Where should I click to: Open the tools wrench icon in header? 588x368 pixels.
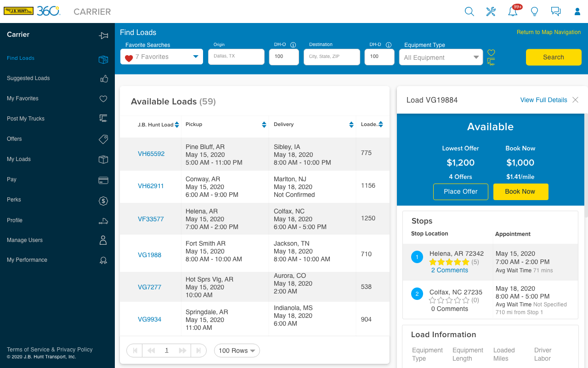coord(491,11)
